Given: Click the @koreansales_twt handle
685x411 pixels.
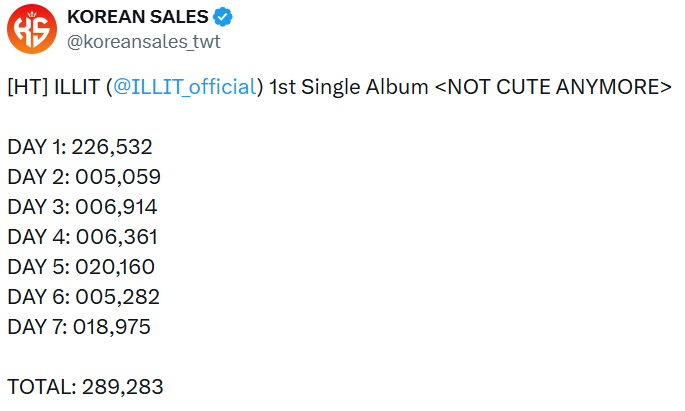Looking at the screenshot, I should point(143,41).
